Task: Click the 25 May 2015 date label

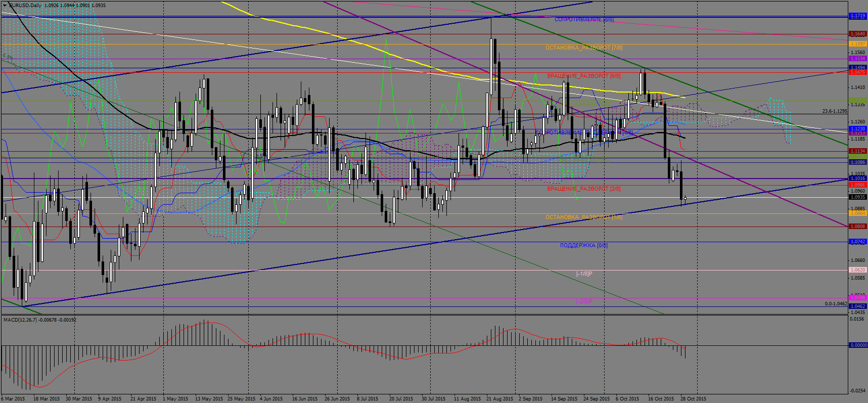Action: tap(241, 399)
